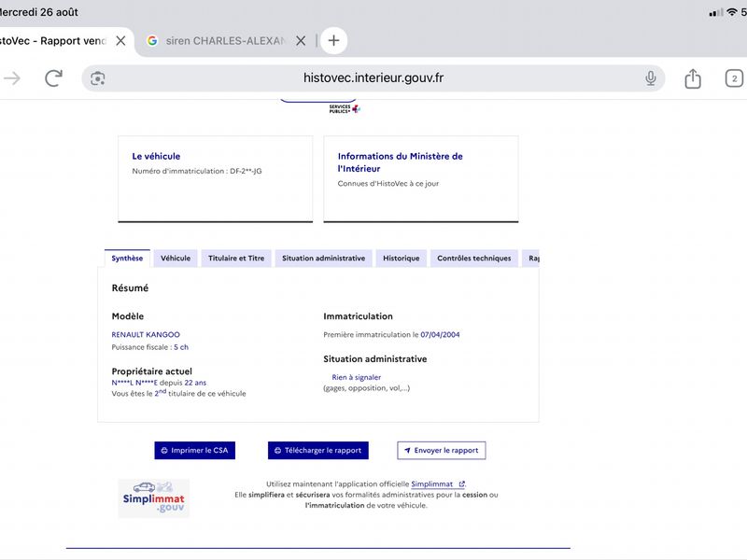This screenshot has height=560, width=747.
Task: Click the date Mercredi 26 août in status bar
Action: (39, 12)
